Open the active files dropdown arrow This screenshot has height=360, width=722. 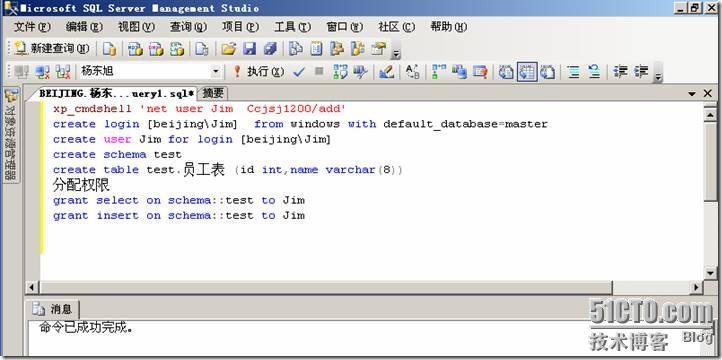tap(692, 94)
